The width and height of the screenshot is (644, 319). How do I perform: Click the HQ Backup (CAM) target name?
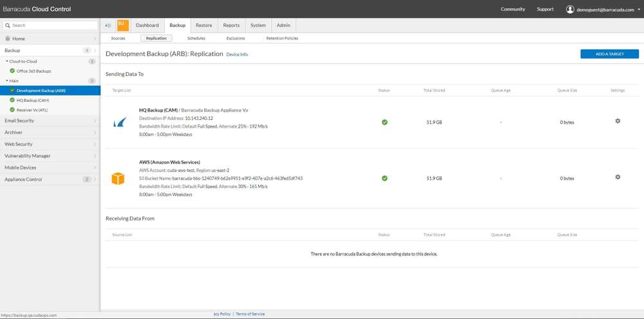(158, 110)
